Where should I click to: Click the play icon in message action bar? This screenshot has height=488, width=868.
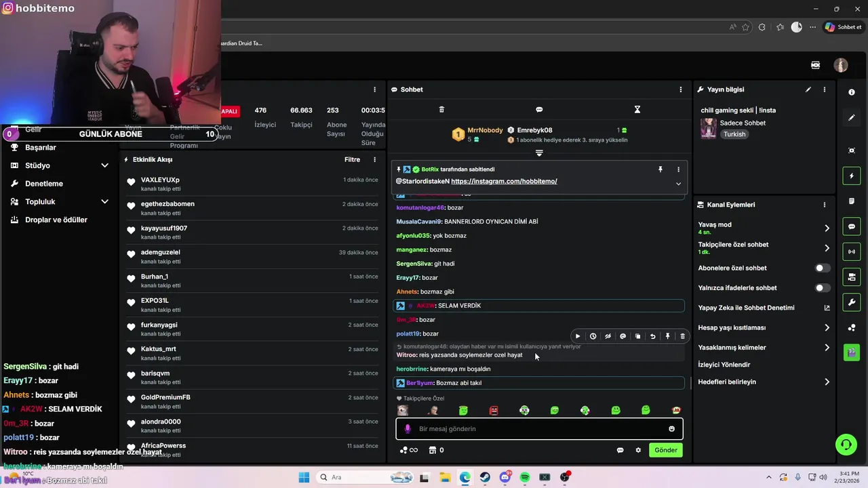578,336
